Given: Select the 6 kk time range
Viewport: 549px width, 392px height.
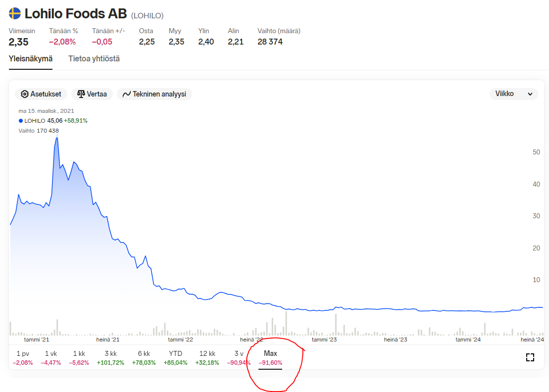Looking at the screenshot, I should tap(144, 358).
